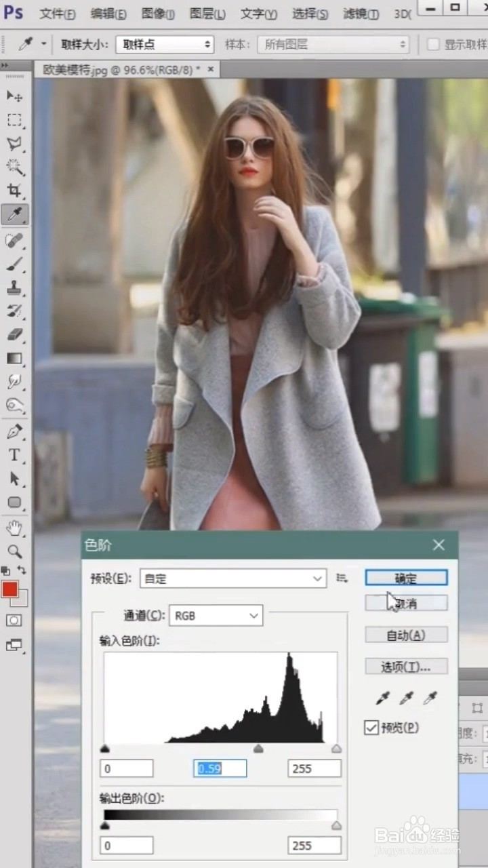Toggle Quick Mask mode

[14, 620]
